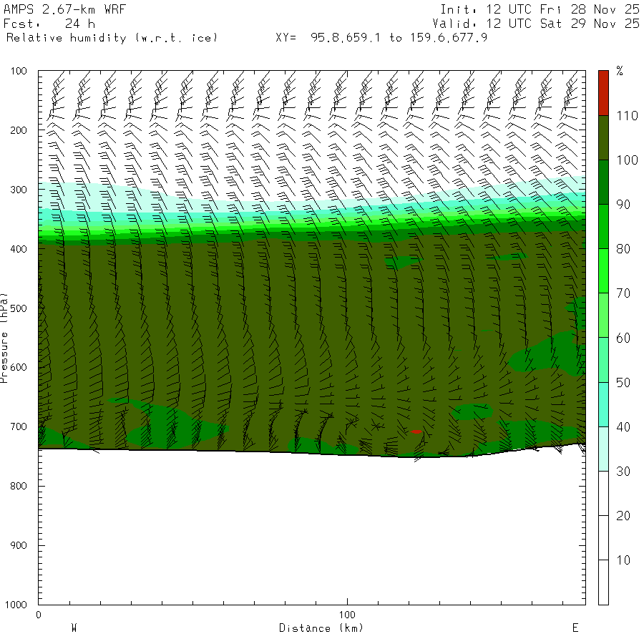Click the olive 100-110 colorbar segment

click(603, 137)
